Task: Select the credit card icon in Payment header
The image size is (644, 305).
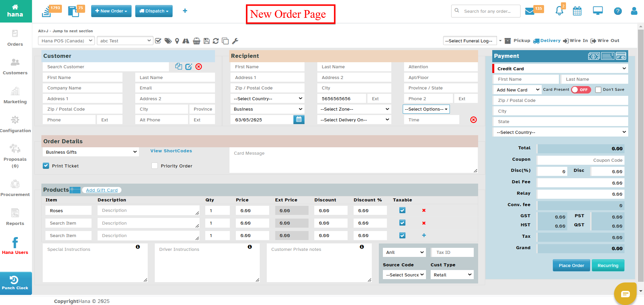Action: [621, 56]
